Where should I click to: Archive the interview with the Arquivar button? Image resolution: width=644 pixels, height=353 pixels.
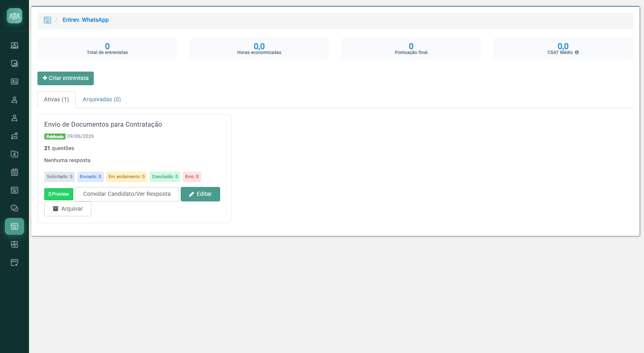point(68,209)
